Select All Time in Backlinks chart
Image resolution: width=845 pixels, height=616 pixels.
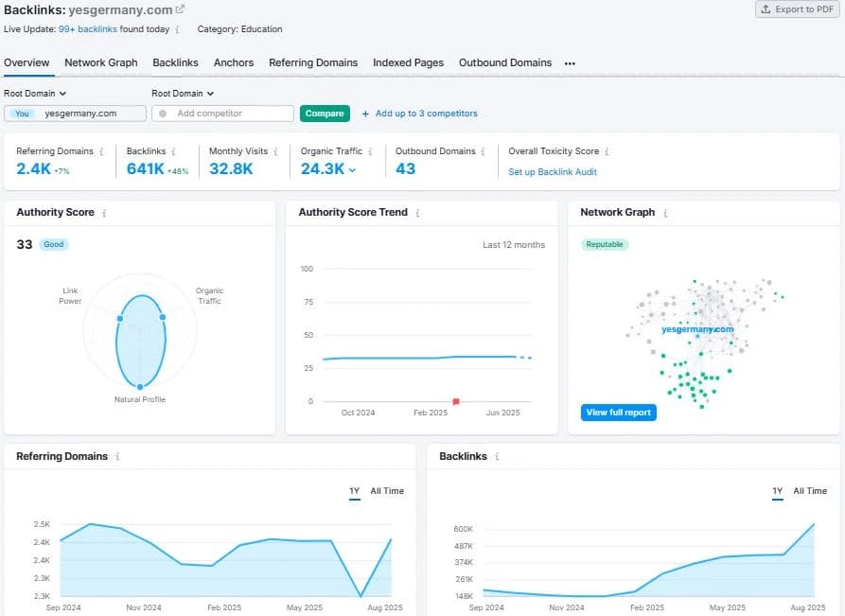coord(810,491)
